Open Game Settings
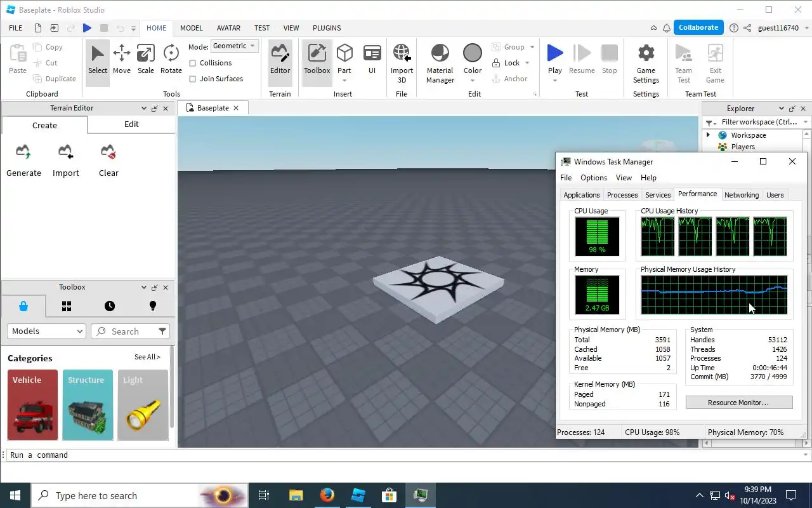 coord(646,63)
